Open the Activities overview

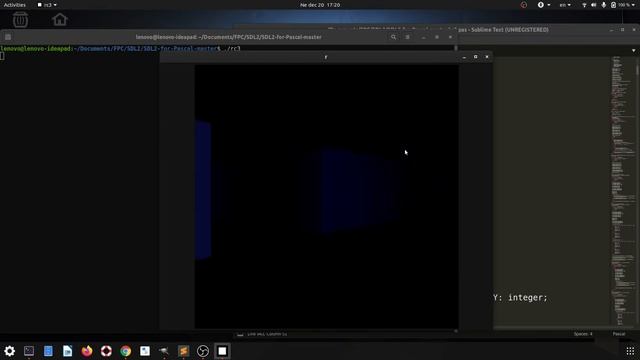[15, 5]
